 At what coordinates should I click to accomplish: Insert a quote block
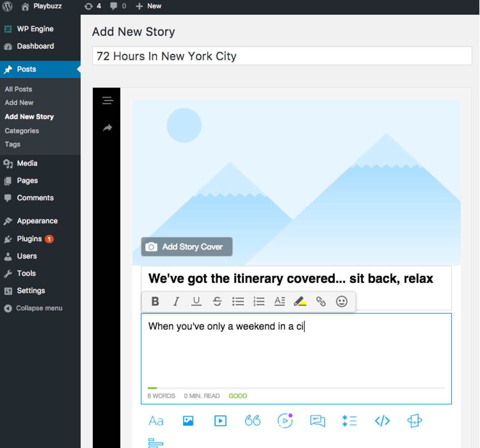point(252,421)
